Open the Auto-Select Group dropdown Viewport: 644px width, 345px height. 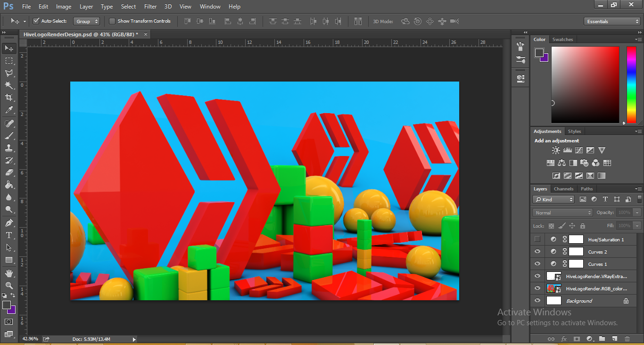tap(87, 21)
